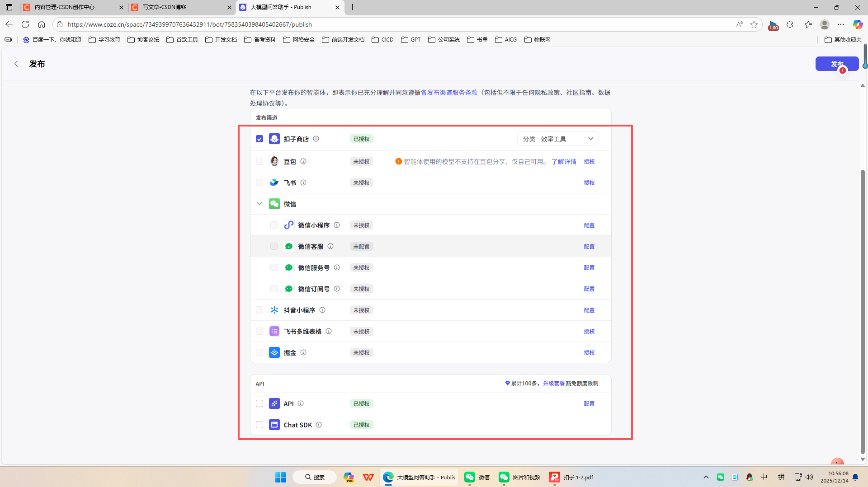Open the 分类 效率工具 dropdown
This screenshot has width=868, height=487.
(558, 139)
